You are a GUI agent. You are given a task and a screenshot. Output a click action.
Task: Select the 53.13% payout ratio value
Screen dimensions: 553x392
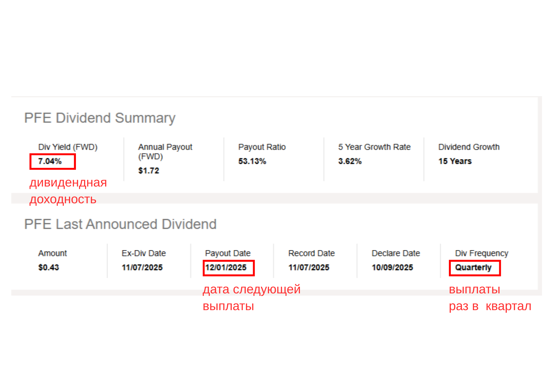click(x=252, y=161)
